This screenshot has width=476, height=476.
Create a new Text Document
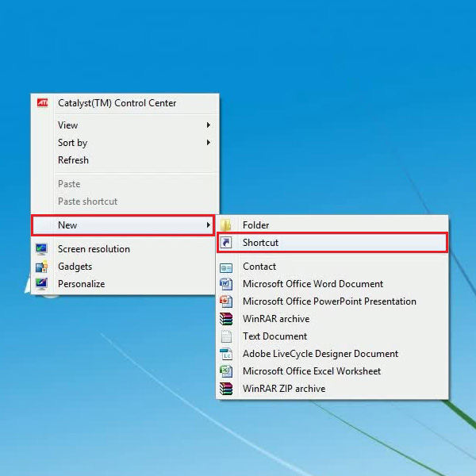tap(332, 336)
